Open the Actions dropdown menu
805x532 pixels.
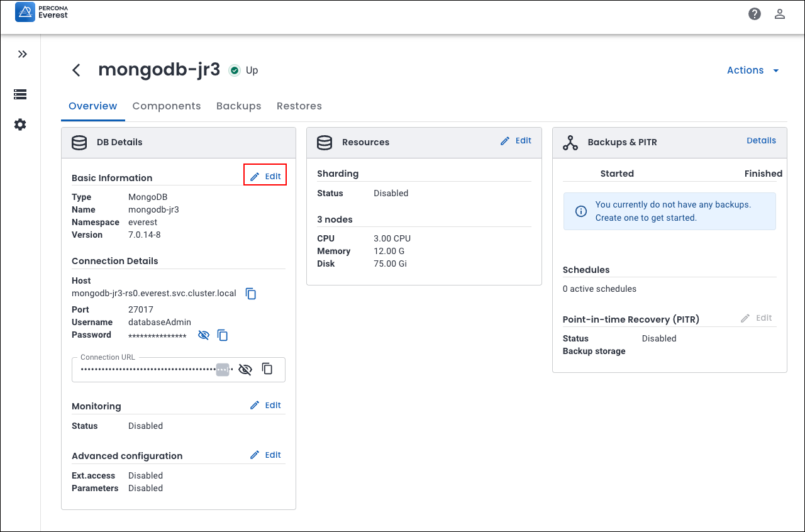point(753,70)
